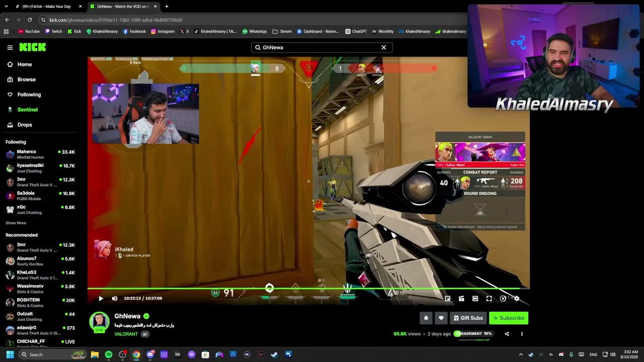The image size is (644, 362).
Task: Open the GhNewa channel name link
Action: [x=127, y=316]
